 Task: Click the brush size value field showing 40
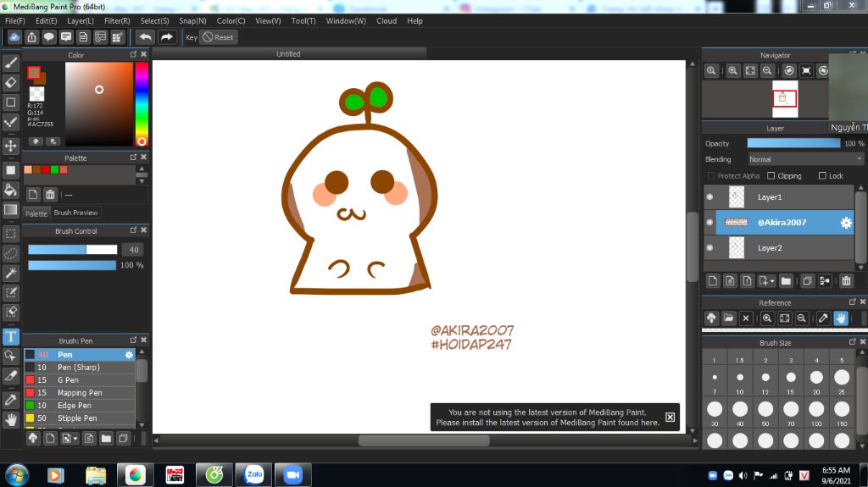pyautogui.click(x=133, y=250)
